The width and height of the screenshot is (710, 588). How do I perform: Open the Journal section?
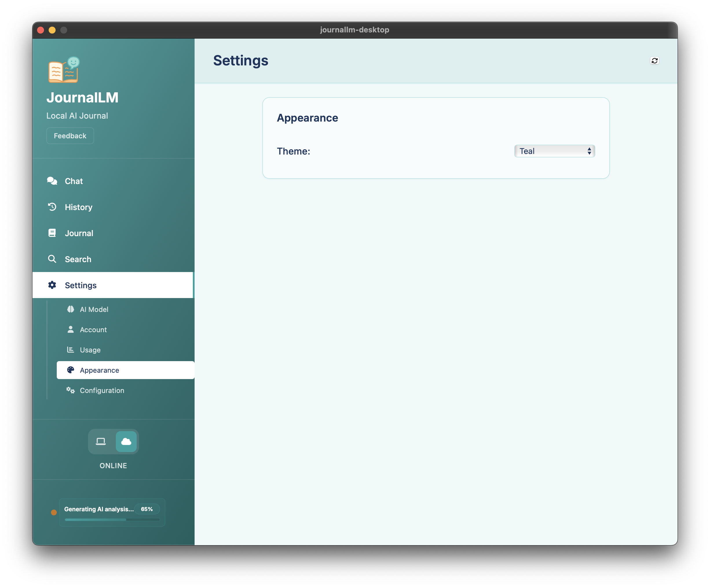79,233
